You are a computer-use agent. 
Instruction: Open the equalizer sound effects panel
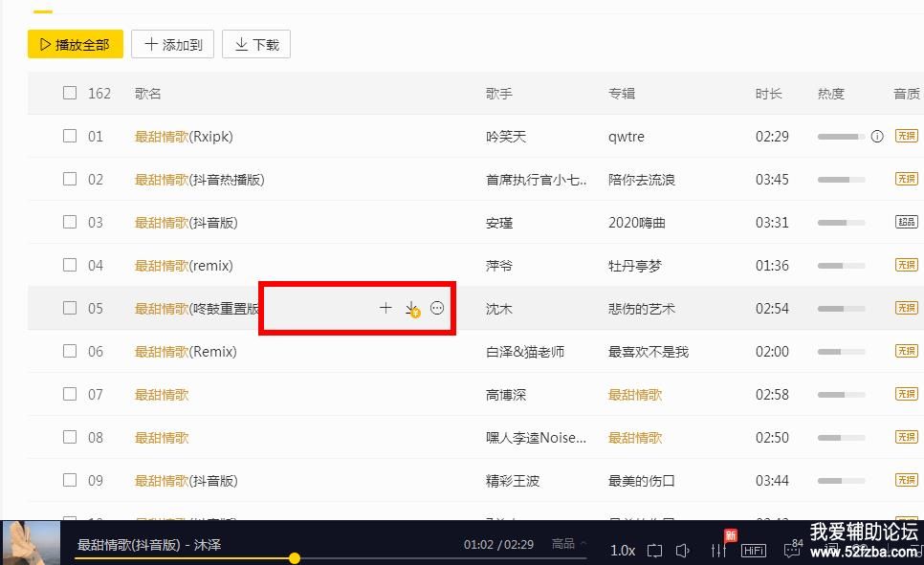click(x=719, y=551)
